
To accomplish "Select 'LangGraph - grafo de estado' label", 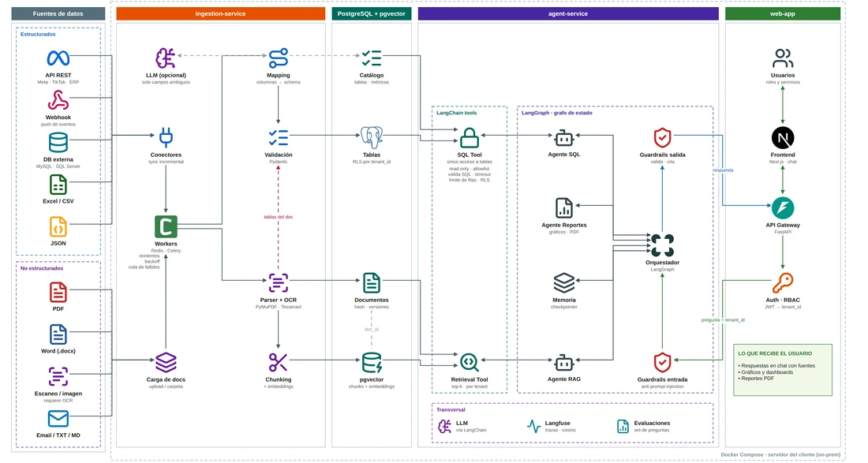I will pyautogui.click(x=556, y=113).
